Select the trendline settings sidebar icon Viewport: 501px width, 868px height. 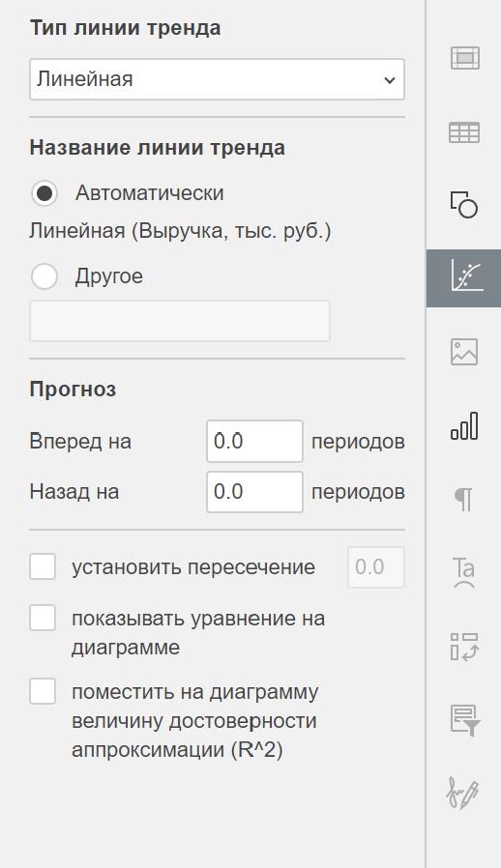coord(464,277)
